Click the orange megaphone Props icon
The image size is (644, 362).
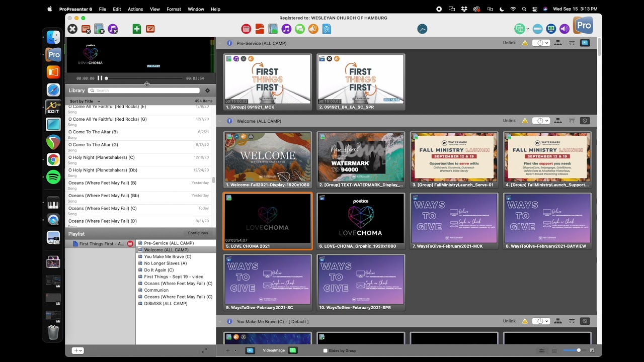[313, 29]
